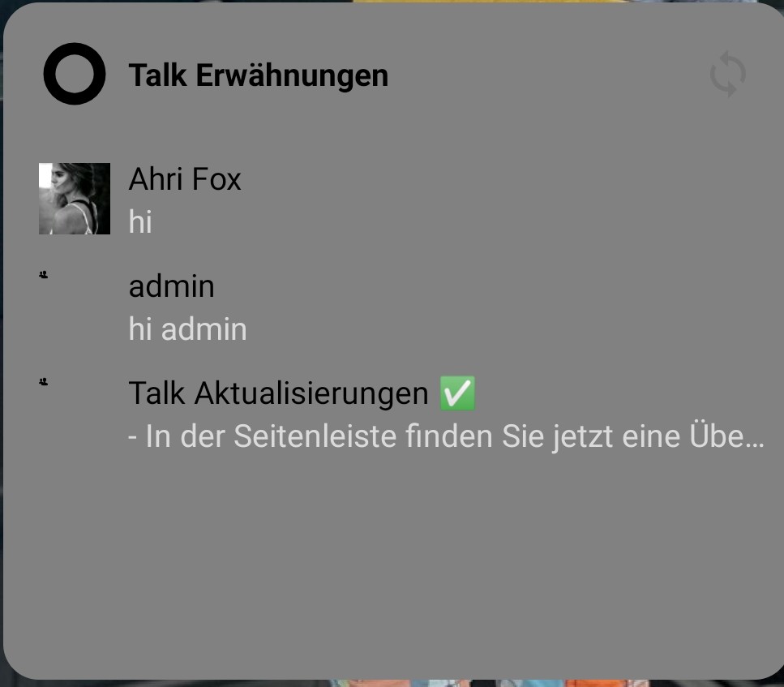Click group icon beside Talk Aktualisierungen
The height and width of the screenshot is (687, 784).
44,382
